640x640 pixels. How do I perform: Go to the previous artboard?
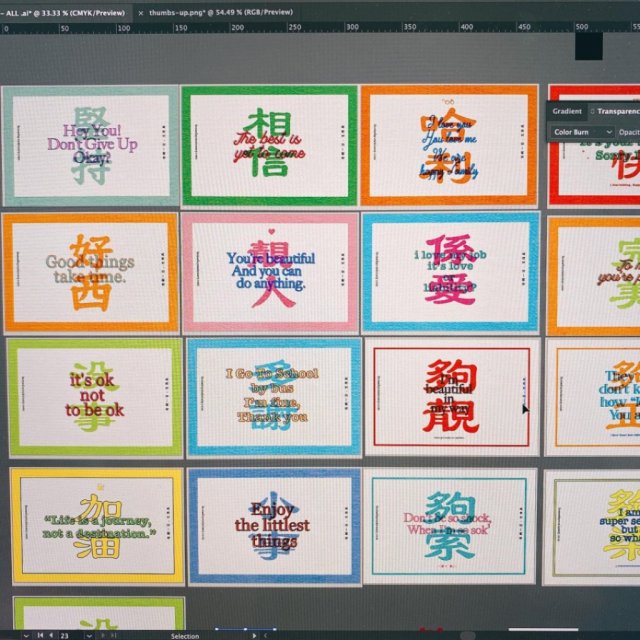click(x=51, y=634)
